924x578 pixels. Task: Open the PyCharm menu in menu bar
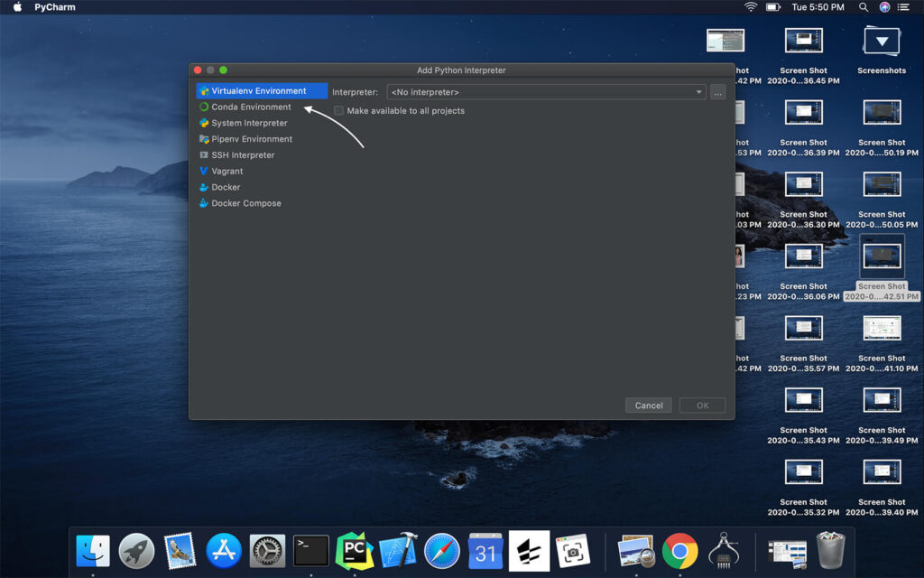[55, 7]
